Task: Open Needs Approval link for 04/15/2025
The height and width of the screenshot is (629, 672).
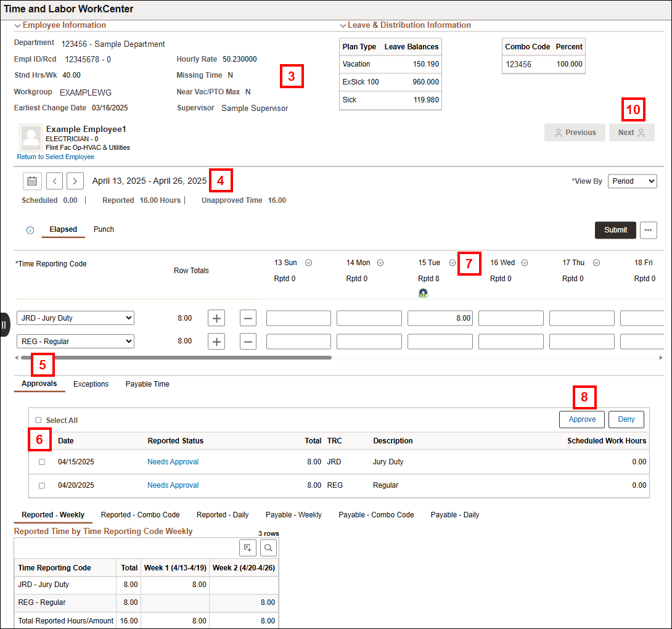Action: (173, 462)
